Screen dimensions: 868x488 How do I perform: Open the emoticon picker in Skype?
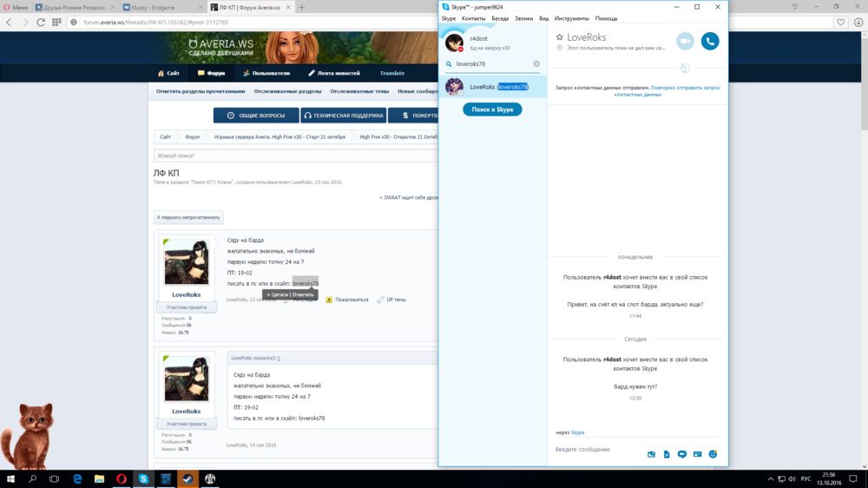point(713,454)
